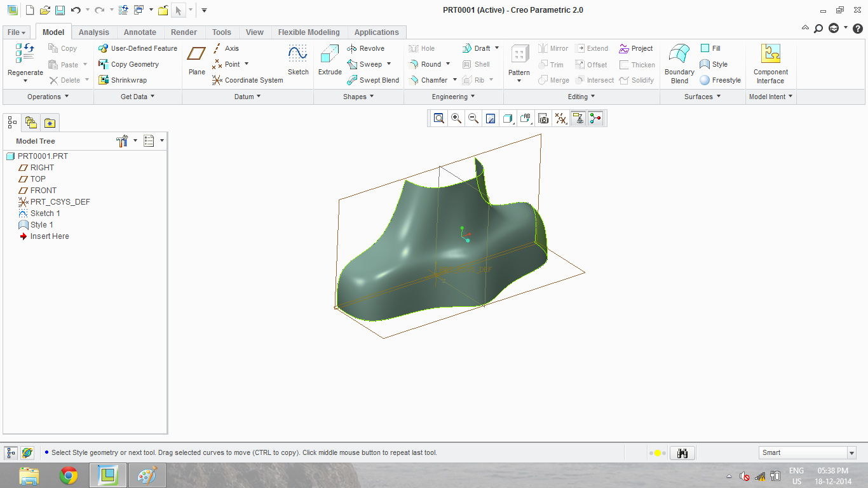Screen dimensions: 868x488
Task: Open the Folder Browser navigator tab
Action: 31,122
